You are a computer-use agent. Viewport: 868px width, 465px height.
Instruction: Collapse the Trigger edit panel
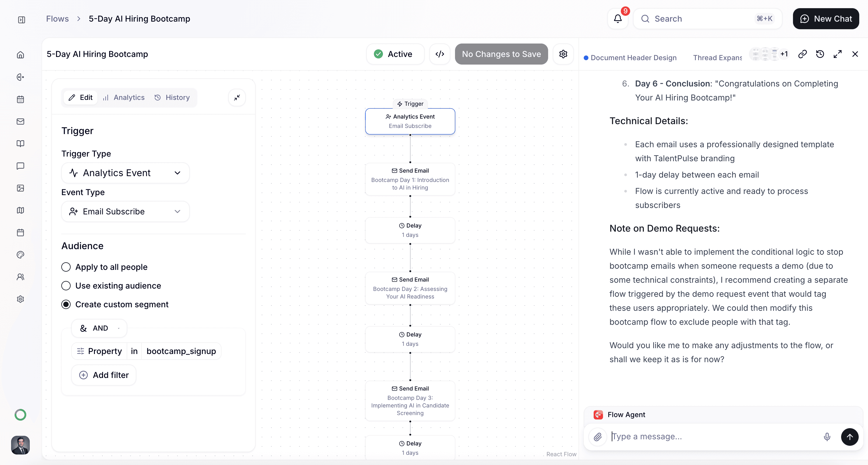pos(237,98)
